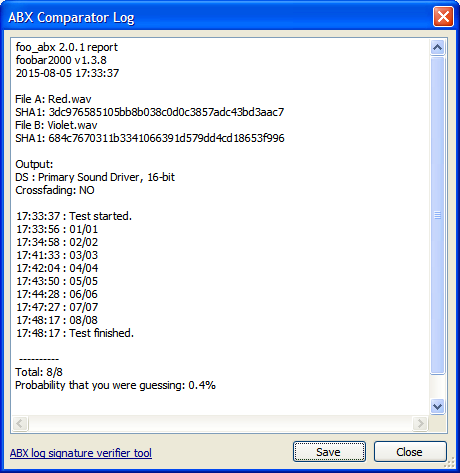This screenshot has width=460, height=473.
Task: Click 'DS : Primary Sound Driver, 16-bit' line
Action: tap(95, 177)
